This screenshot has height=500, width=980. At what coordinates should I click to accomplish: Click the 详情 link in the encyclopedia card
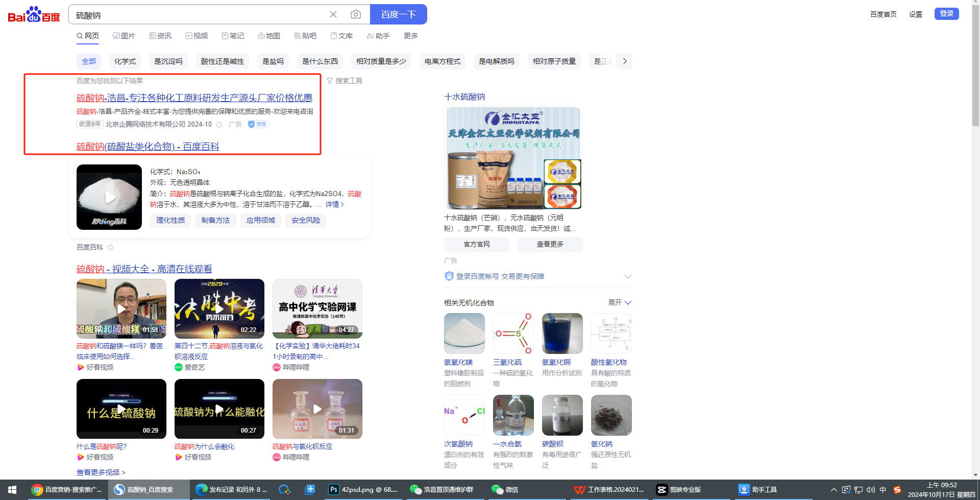pos(335,204)
